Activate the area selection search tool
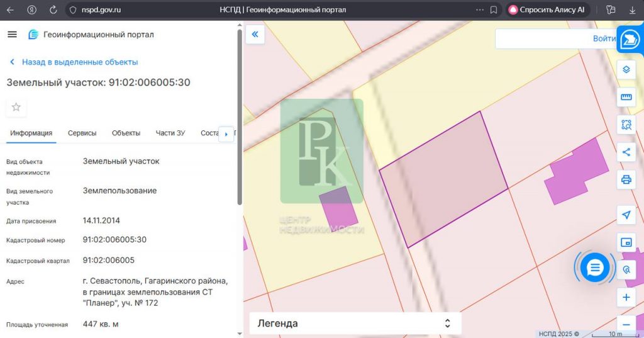This screenshot has height=338, width=644. click(x=626, y=125)
